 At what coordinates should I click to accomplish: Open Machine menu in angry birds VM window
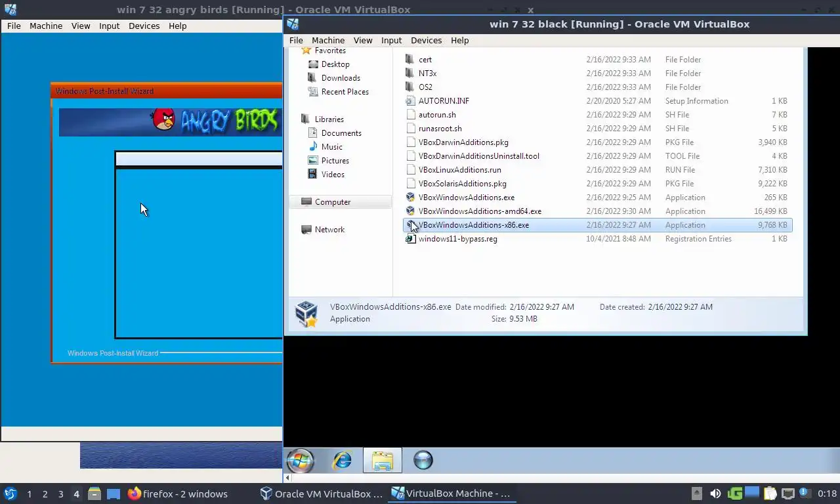pos(46,26)
